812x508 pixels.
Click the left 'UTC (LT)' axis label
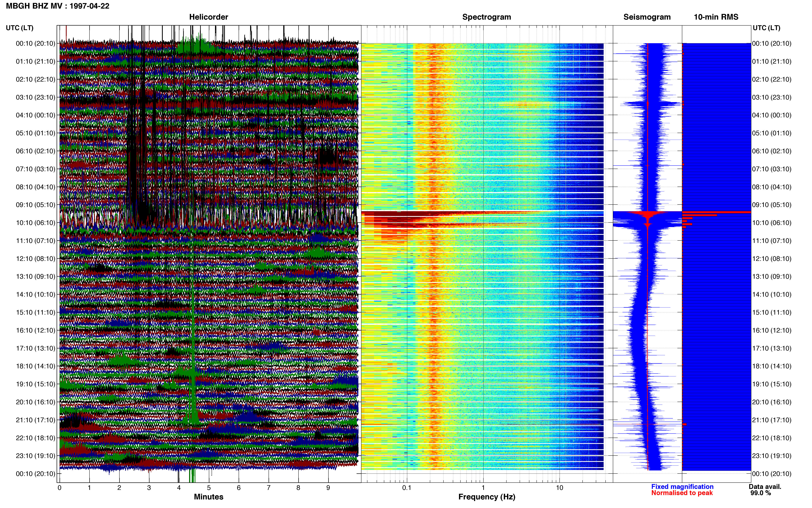[19, 28]
